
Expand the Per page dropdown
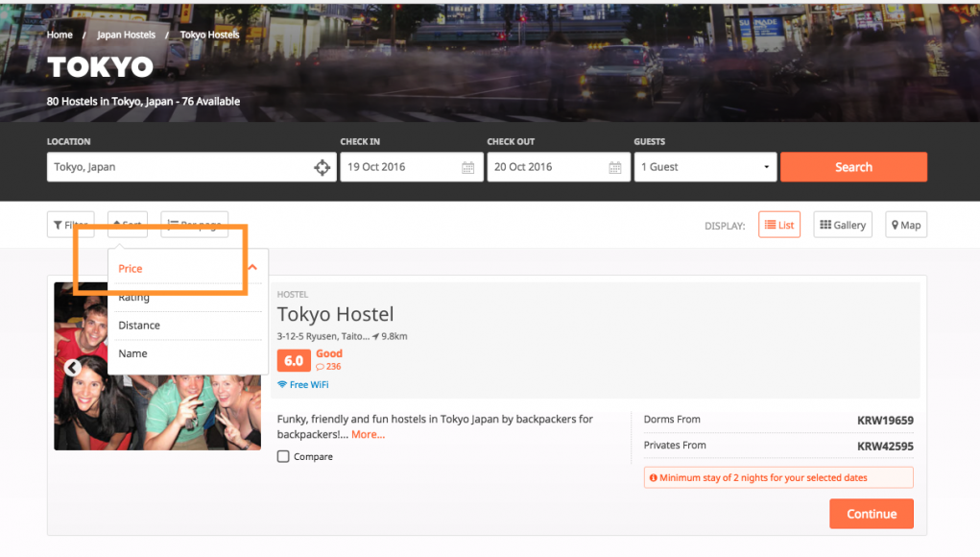point(194,225)
